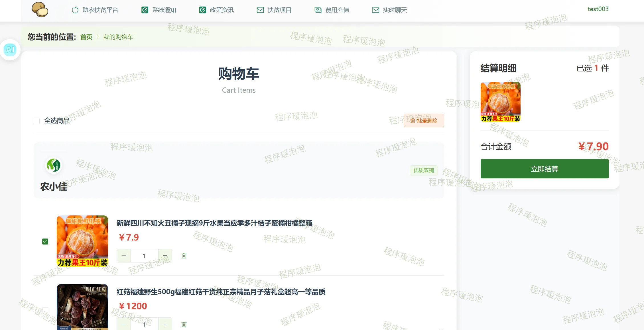
Task: Decrease orange quantity with minus button
Action: [x=124, y=256]
